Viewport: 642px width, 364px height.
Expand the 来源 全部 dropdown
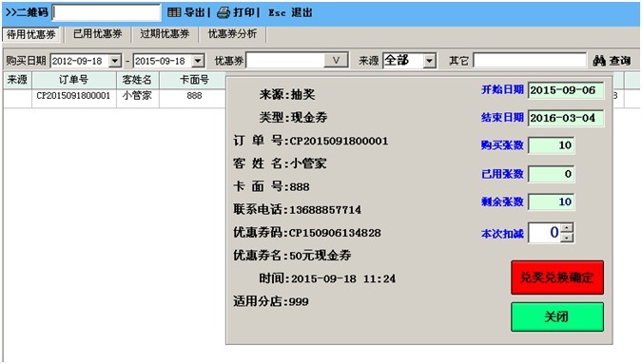tap(429, 61)
